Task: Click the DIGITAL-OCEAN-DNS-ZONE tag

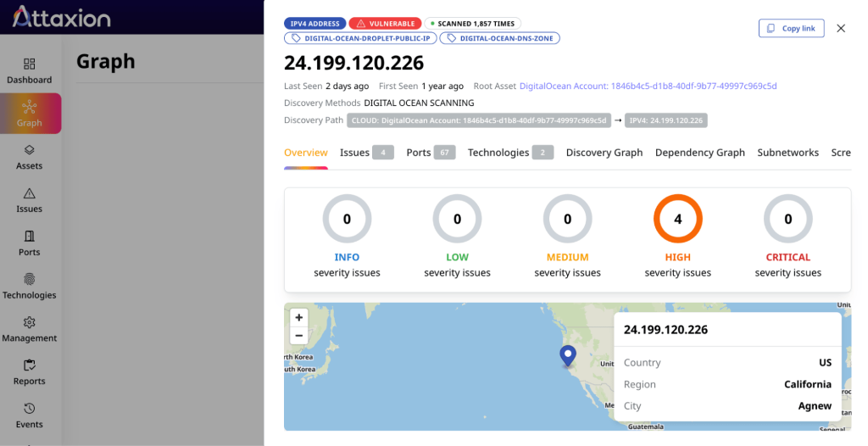Action: pyautogui.click(x=500, y=38)
